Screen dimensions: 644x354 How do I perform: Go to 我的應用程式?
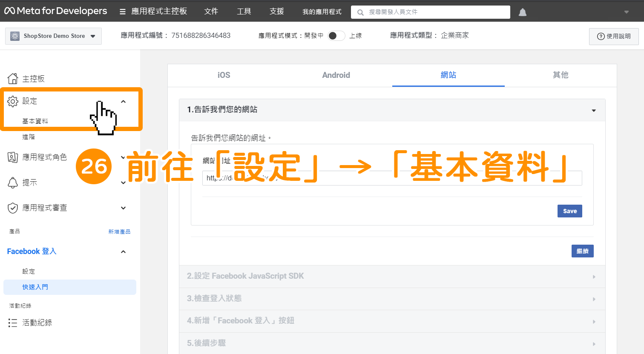(x=322, y=12)
